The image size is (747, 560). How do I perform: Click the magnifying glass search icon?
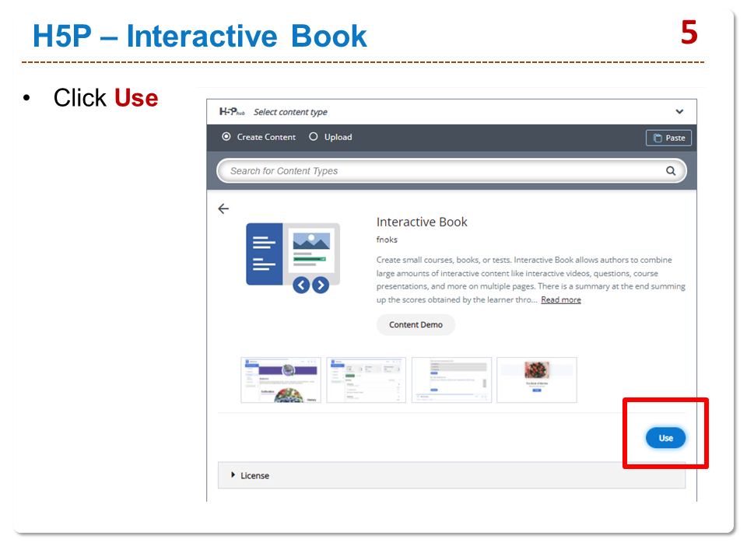pos(671,171)
